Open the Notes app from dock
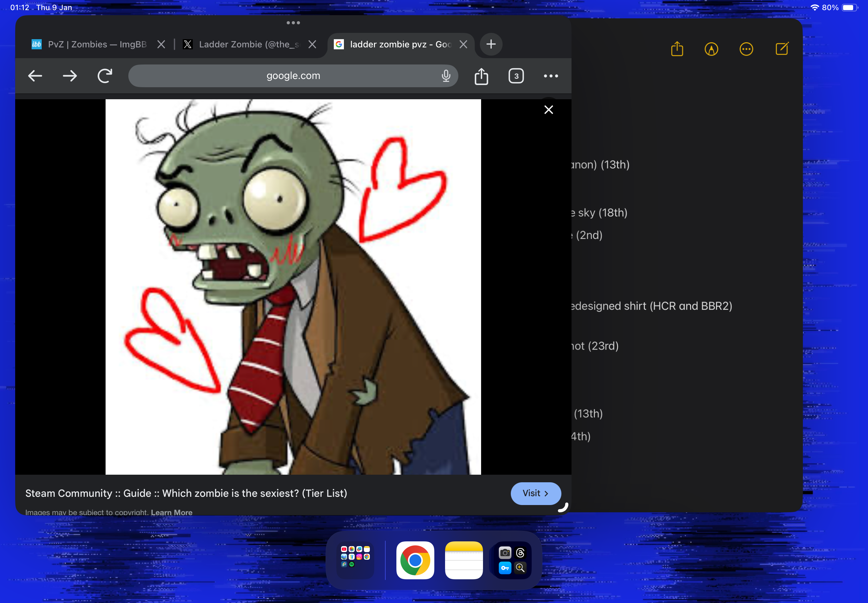Image resolution: width=868 pixels, height=603 pixels. click(x=464, y=560)
